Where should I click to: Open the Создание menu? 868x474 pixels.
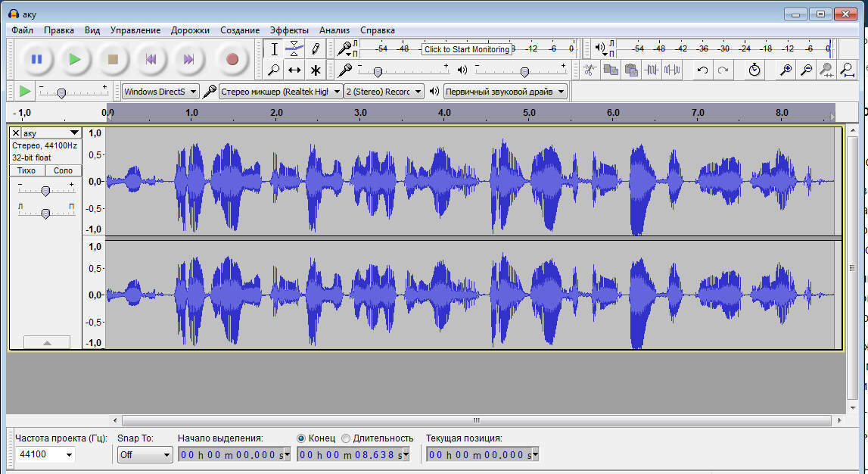240,30
